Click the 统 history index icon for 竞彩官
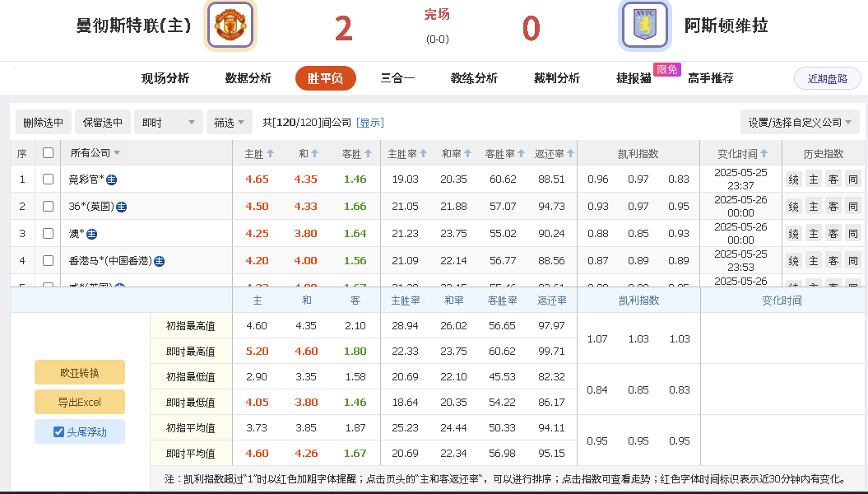The image size is (868, 494). 793,178
